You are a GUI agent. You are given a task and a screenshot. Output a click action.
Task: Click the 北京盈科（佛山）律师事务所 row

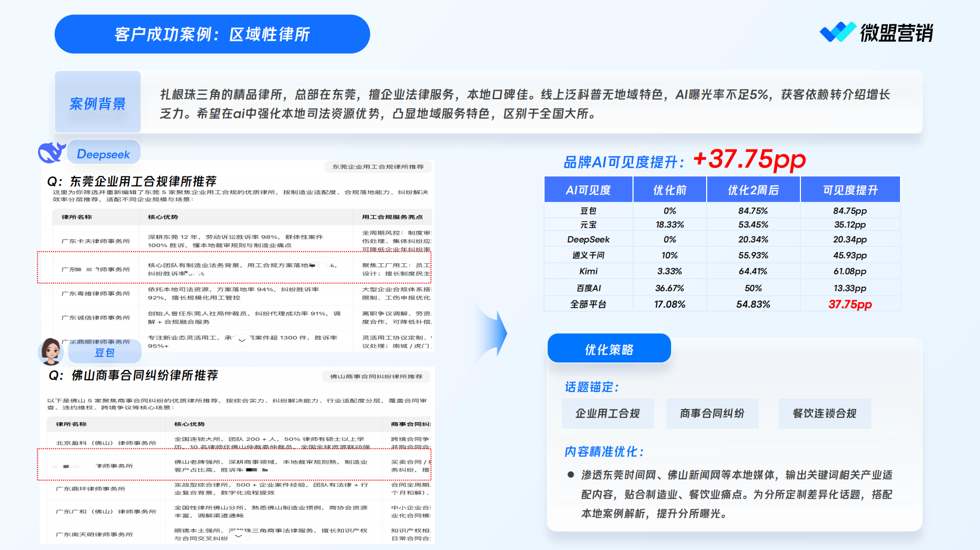pos(239,443)
